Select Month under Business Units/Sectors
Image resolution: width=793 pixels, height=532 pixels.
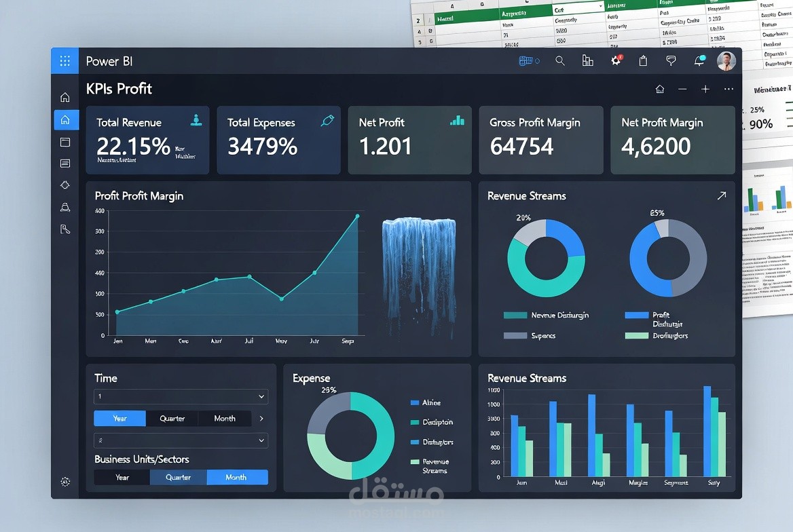click(x=237, y=478)
